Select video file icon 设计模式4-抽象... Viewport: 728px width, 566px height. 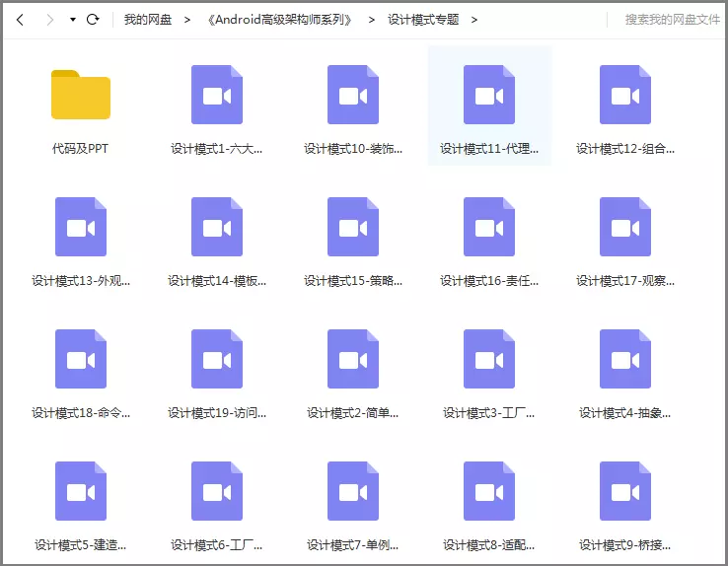(625, 359)
